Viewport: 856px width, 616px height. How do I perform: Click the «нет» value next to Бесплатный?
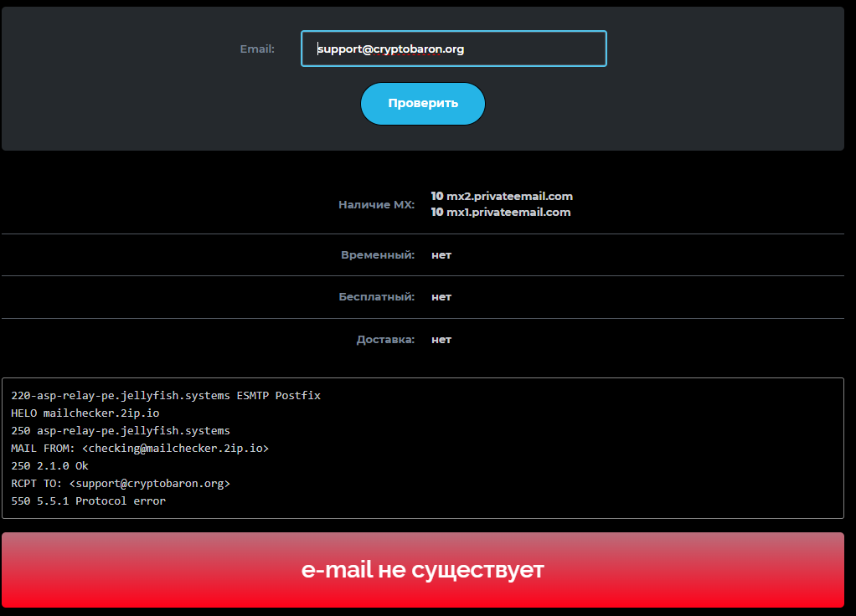[x=441, y=296]
